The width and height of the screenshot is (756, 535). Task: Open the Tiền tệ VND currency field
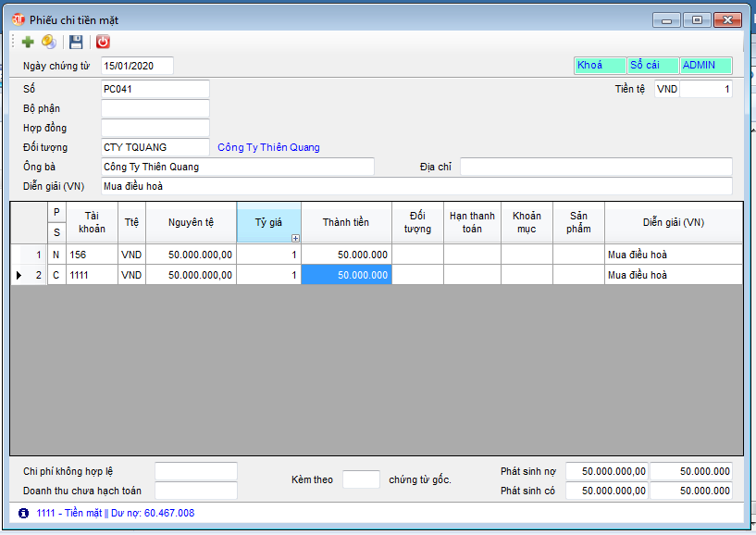(x=666, y=89)
